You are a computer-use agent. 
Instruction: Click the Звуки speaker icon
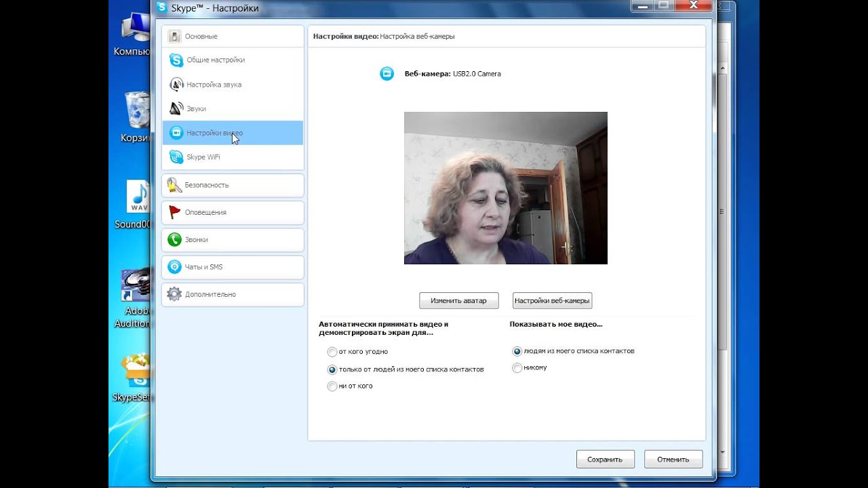pos(176,108)
